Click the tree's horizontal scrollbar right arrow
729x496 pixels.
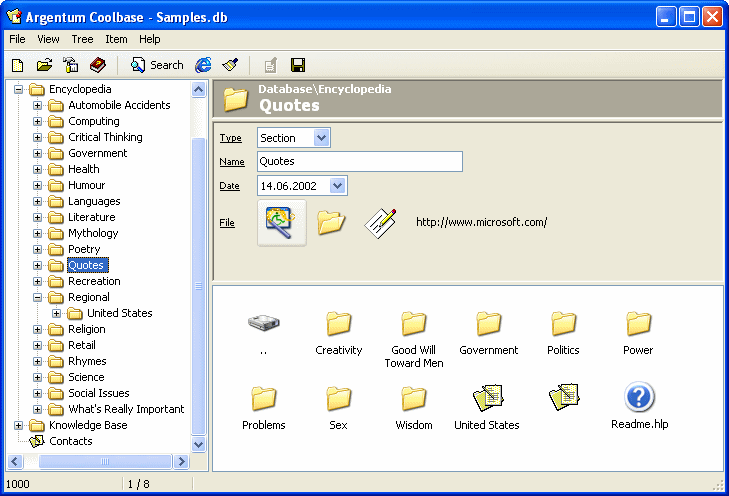tap(182, 461)
